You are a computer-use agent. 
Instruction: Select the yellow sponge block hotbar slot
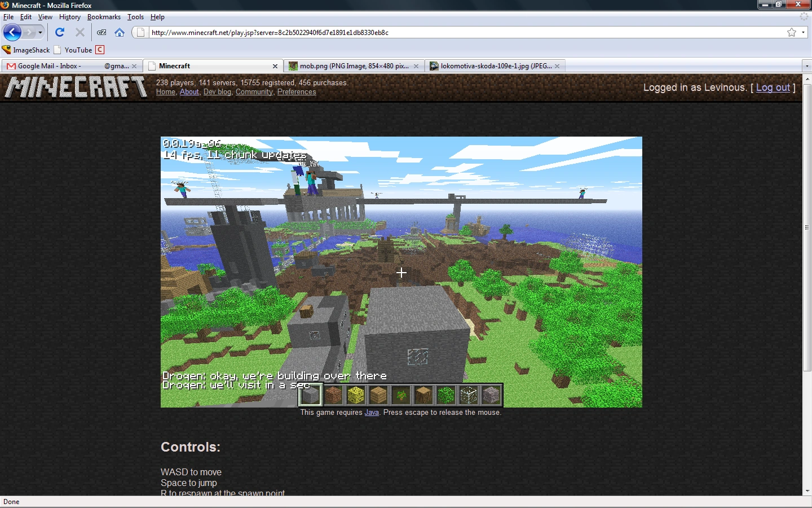(356, 395)
